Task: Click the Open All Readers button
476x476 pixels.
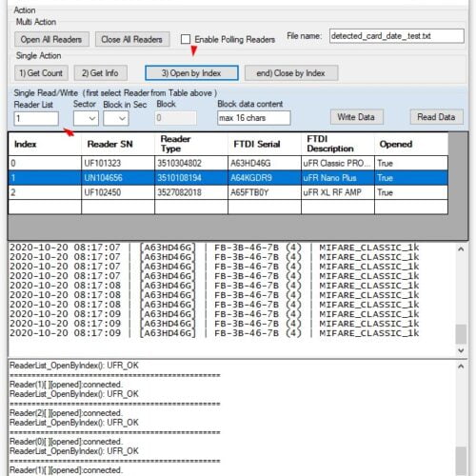Action: pos(51,39)
